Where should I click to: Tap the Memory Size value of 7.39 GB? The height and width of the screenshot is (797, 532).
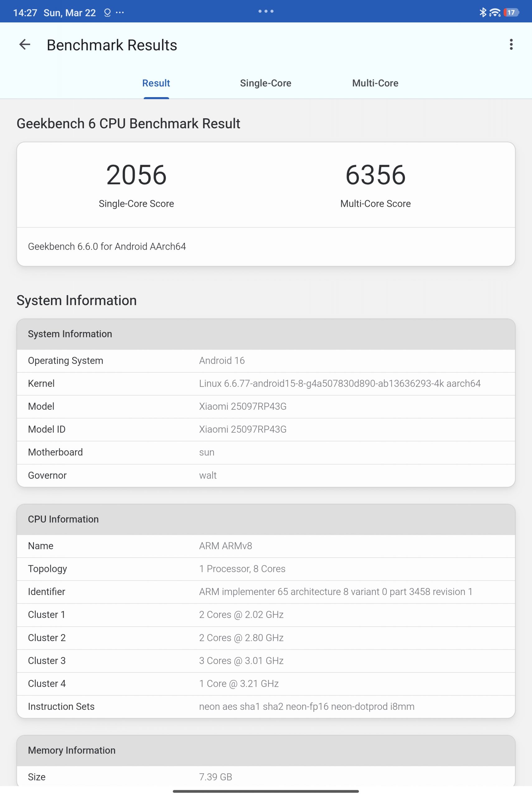click(x=215, y=777)
